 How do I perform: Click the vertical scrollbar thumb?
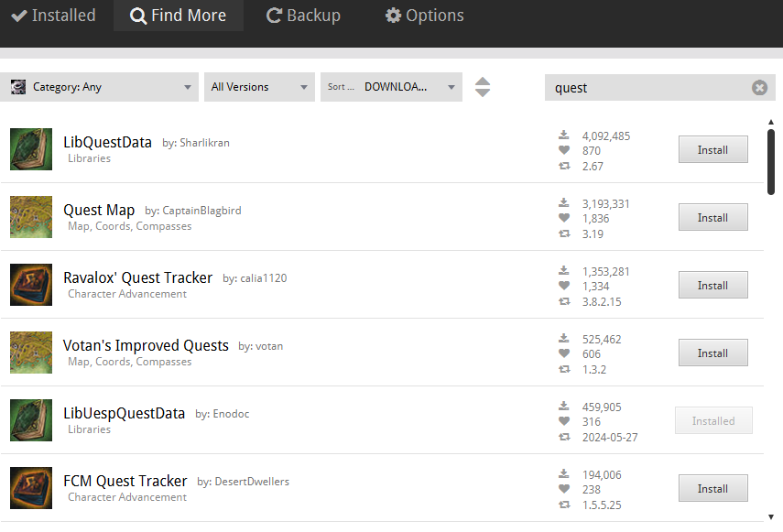pos(771,162)
